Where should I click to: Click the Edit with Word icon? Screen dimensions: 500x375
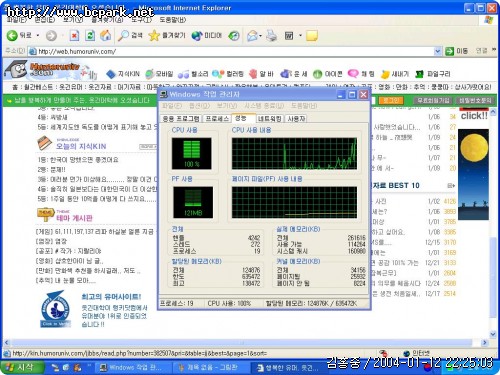[x=289, y=35]
